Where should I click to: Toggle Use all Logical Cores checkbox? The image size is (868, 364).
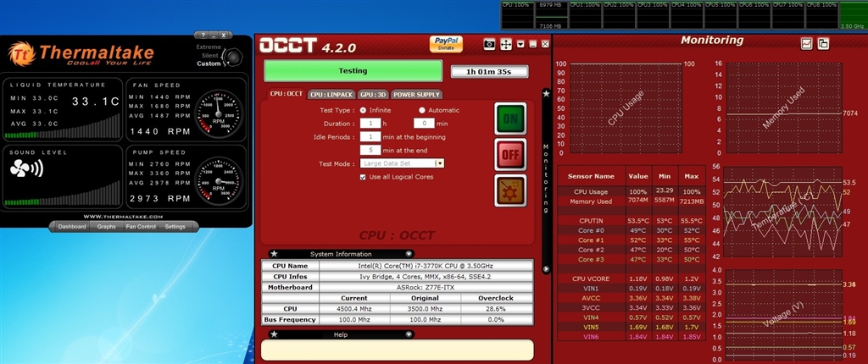[363, 177]
